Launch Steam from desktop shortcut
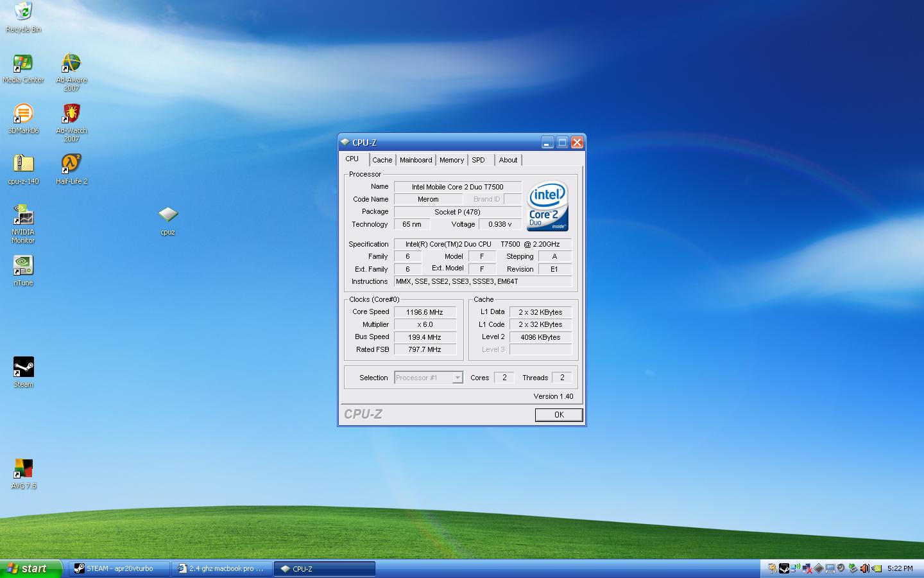Image resolution: width=924 pixels, height=578 pixels. pyautogui.click(x=23, y=372)
